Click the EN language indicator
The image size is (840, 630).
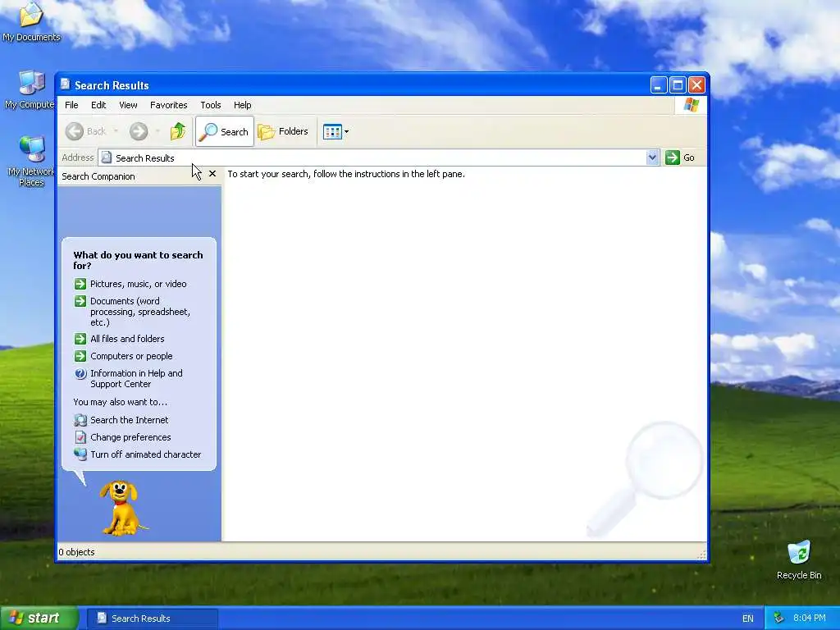(748, 619)
